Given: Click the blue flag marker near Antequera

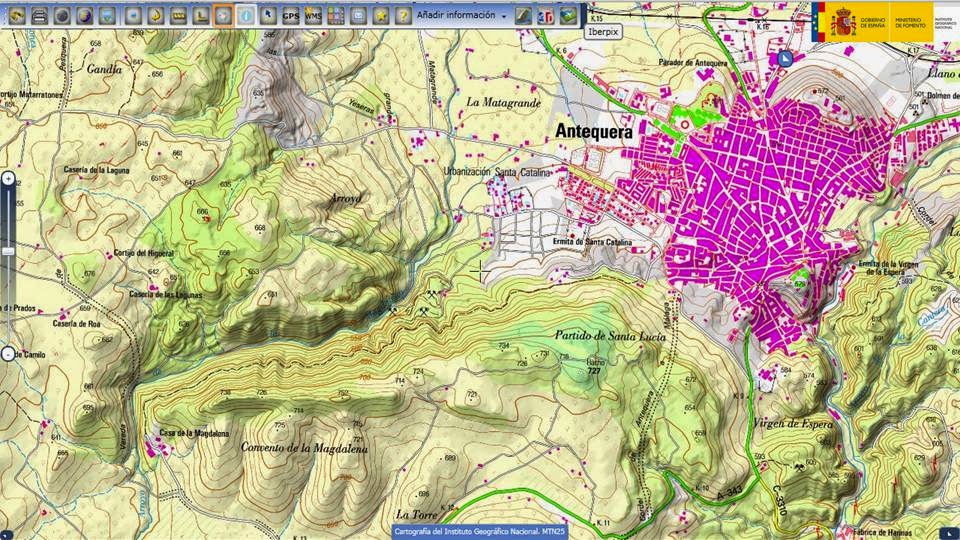Looking at the screenshot, I should pos(785,59).
